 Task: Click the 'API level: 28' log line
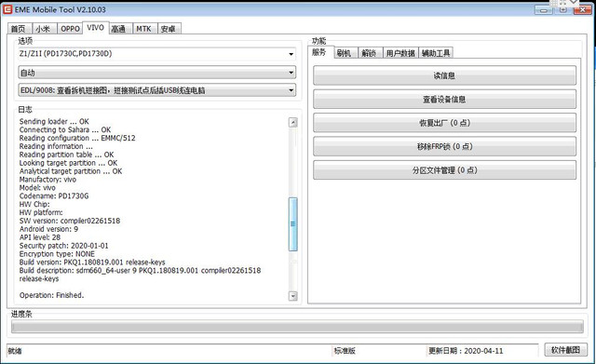[40, 237]
